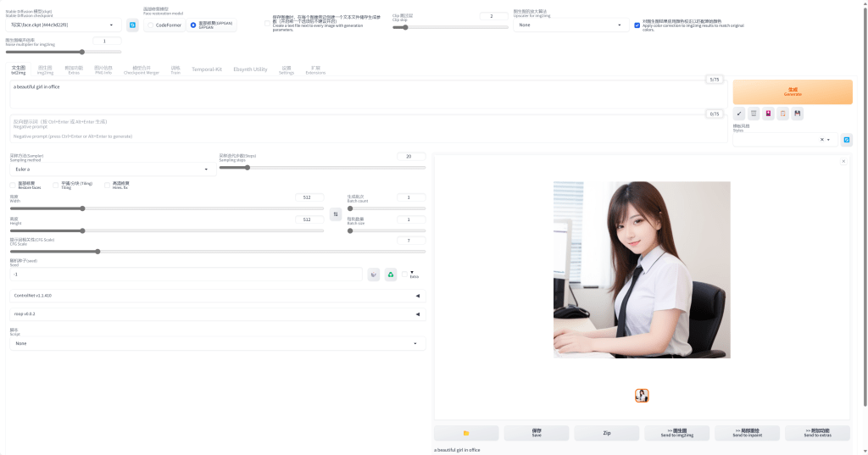Screen dimensions: 868x455
Task: Click the arrow icon to read last generation parameters
Action: (x=739, y=114)
